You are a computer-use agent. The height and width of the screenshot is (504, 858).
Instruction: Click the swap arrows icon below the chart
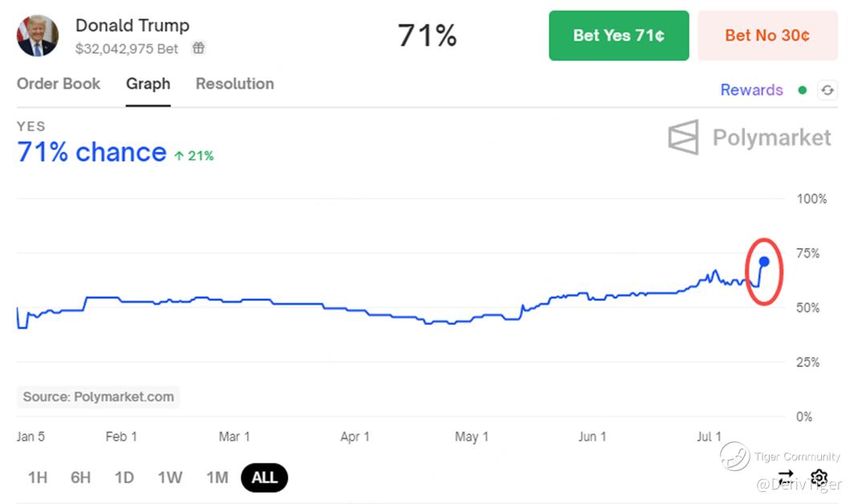tap(785, 478)
